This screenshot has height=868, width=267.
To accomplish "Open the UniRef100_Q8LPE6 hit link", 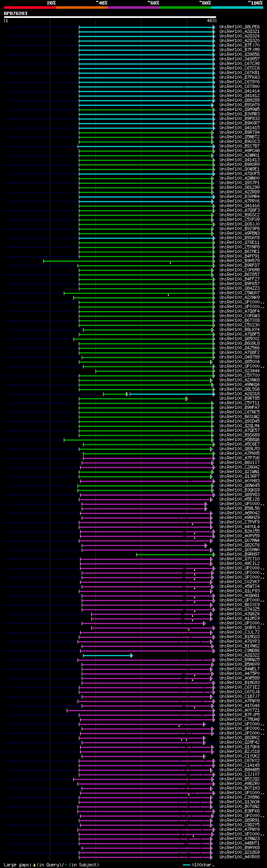I will (239, 27).
